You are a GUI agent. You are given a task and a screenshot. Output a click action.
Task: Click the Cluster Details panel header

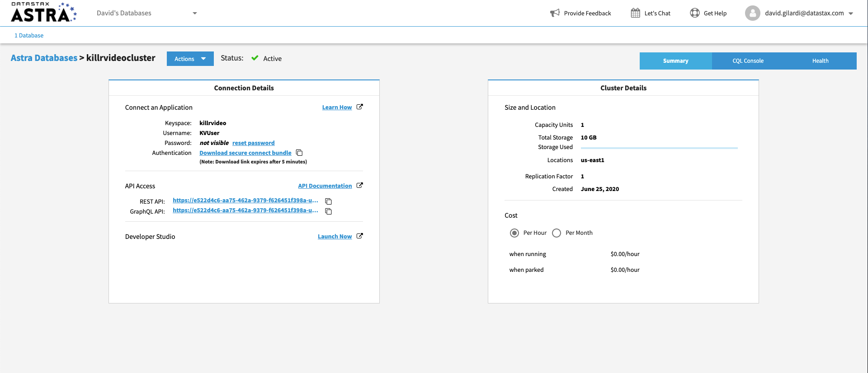coord(623,88)
